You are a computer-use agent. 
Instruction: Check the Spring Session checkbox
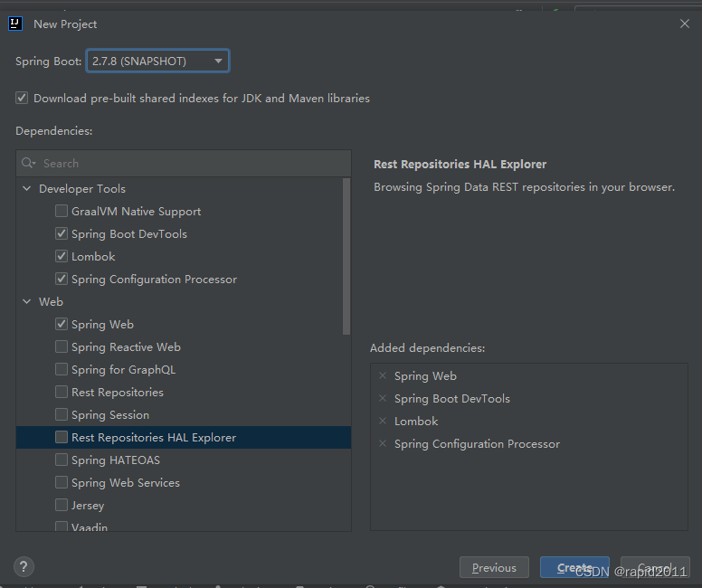tap(62, 414)
